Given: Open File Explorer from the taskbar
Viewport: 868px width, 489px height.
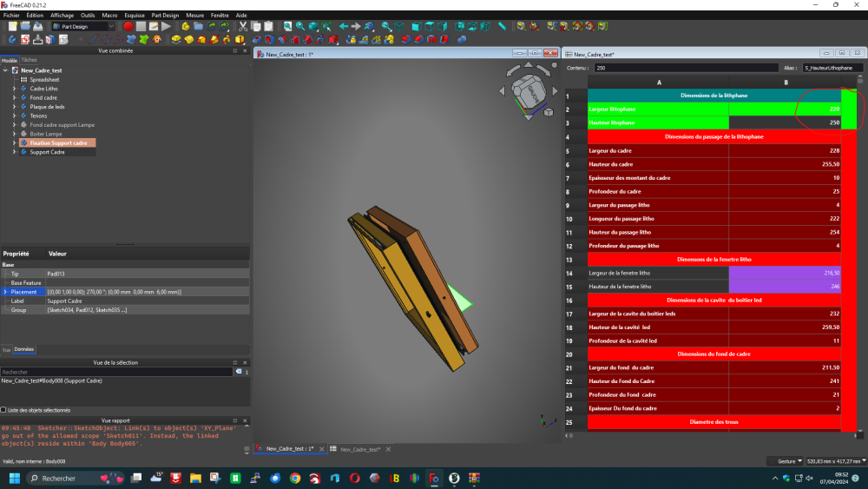Looking at the screenshot, I should click(x=195, y=478).
